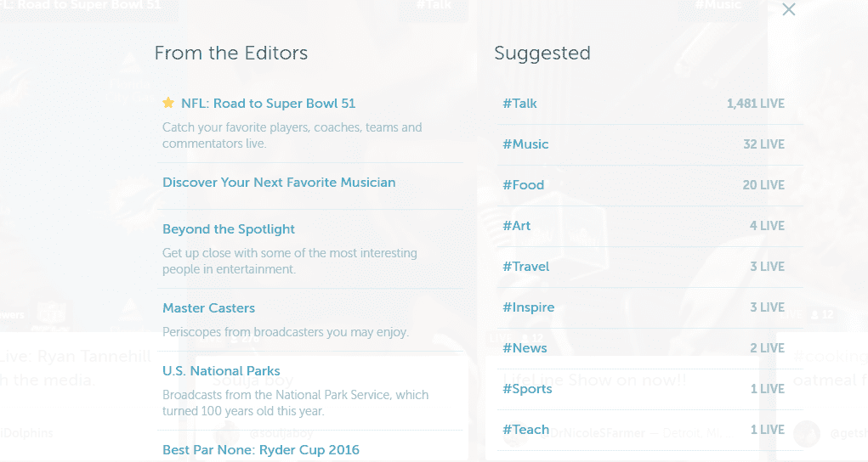Select the #Music suggested hashtag
The image size is (868, 462).
pyautogui.click(x=525, y=144)
